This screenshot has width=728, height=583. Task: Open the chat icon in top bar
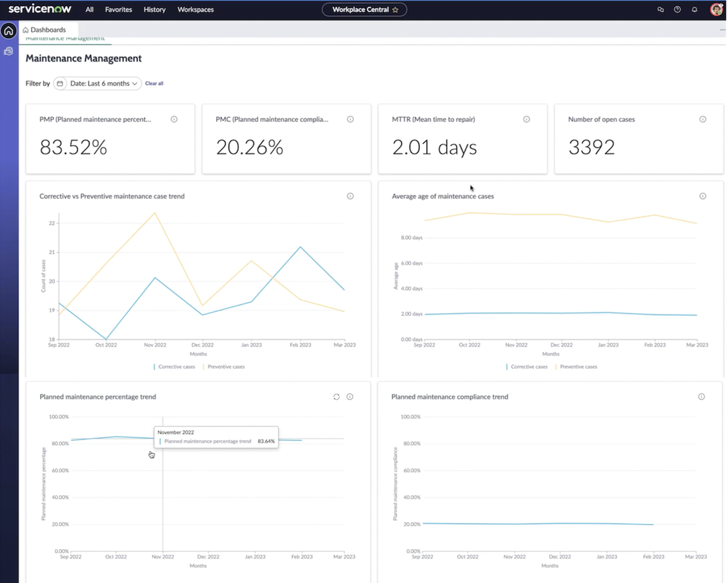point(660,10)
